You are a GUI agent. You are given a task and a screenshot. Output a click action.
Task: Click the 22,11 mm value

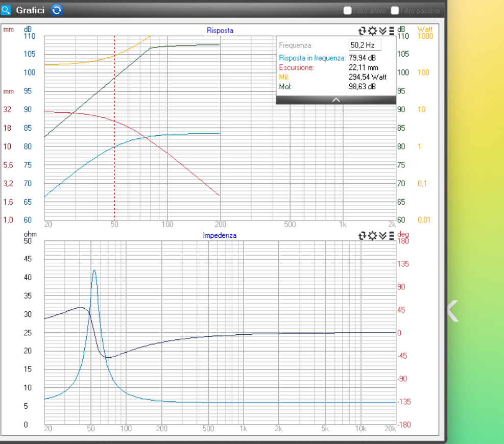[x=364, y=67]
